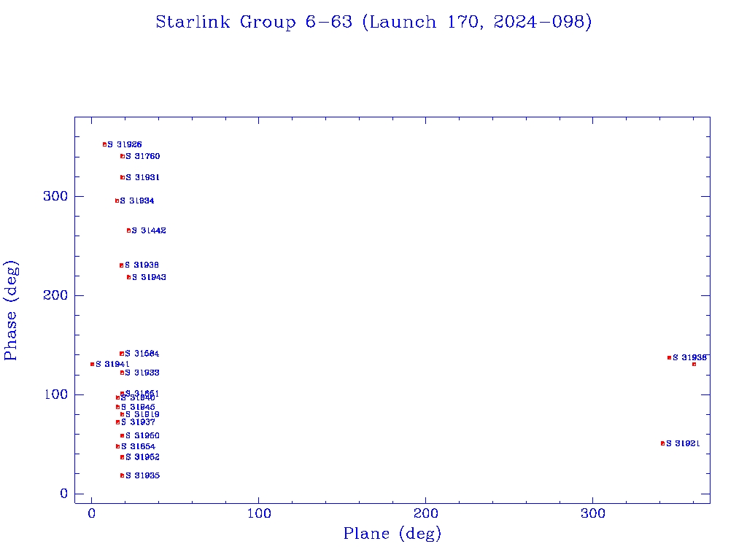The width and height of the screenshot is (747, 560).
Task: Click the red marker beside S 31921
Action: pos(662,443)
